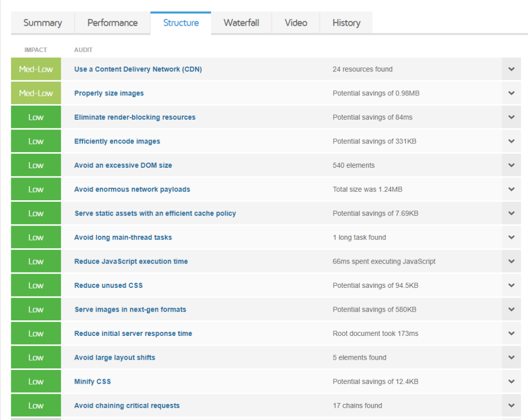Click the Properly size images link
The height and width of the screenshot is (420, 528).
(x=109, y=93)
